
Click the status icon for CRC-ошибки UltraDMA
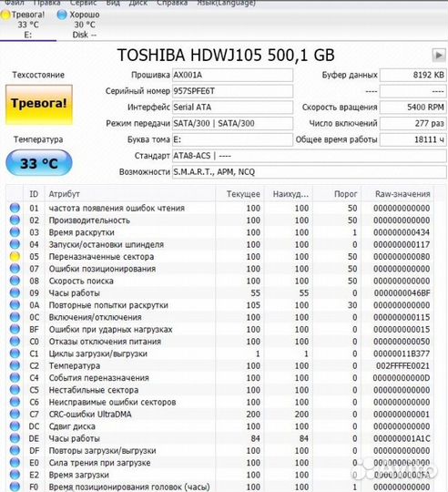[15, 415]
